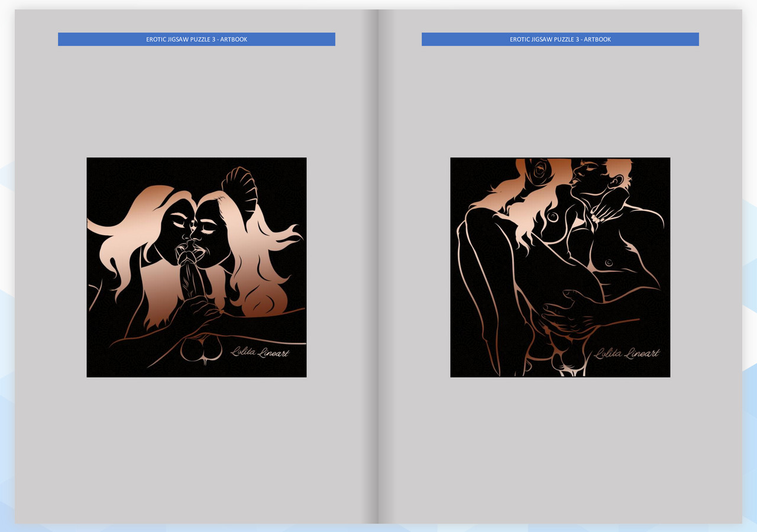Screen dimensions: 757x532
Task: Click the bottom edge of the right page
Action: [x=560, y=519]
